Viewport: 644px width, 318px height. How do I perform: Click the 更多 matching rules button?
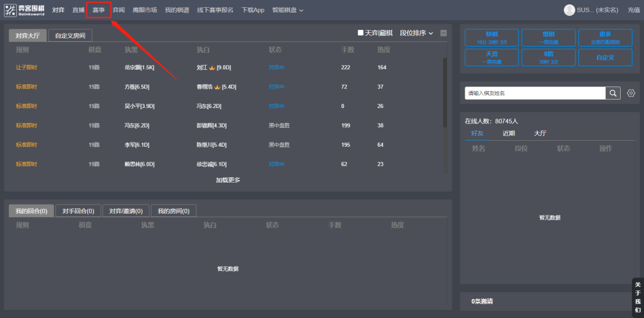[605, 38]
